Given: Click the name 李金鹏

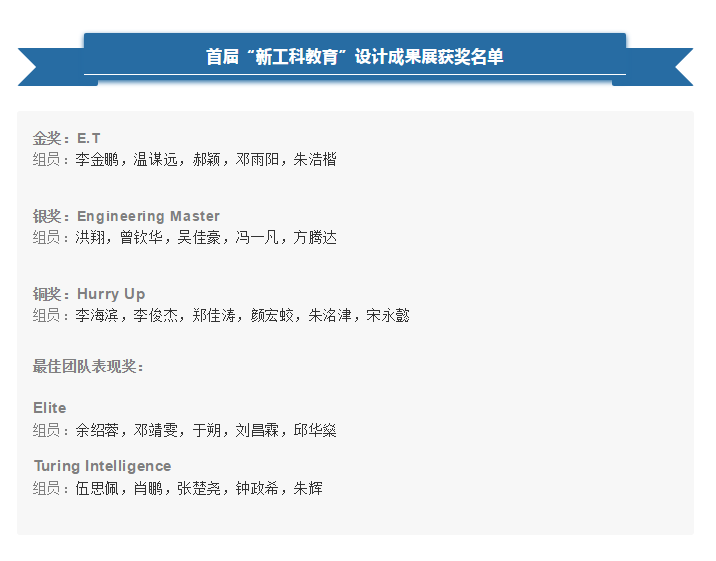Looking at the screenshot, I should tap(97, 159).
